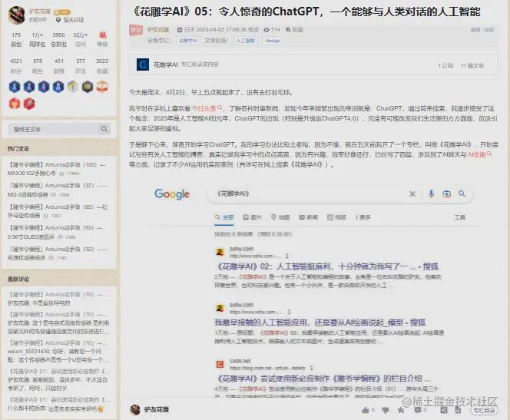
Task: Open hot article Arduino动手做 (37) MQ-3
Action: (x=58, y=190)
